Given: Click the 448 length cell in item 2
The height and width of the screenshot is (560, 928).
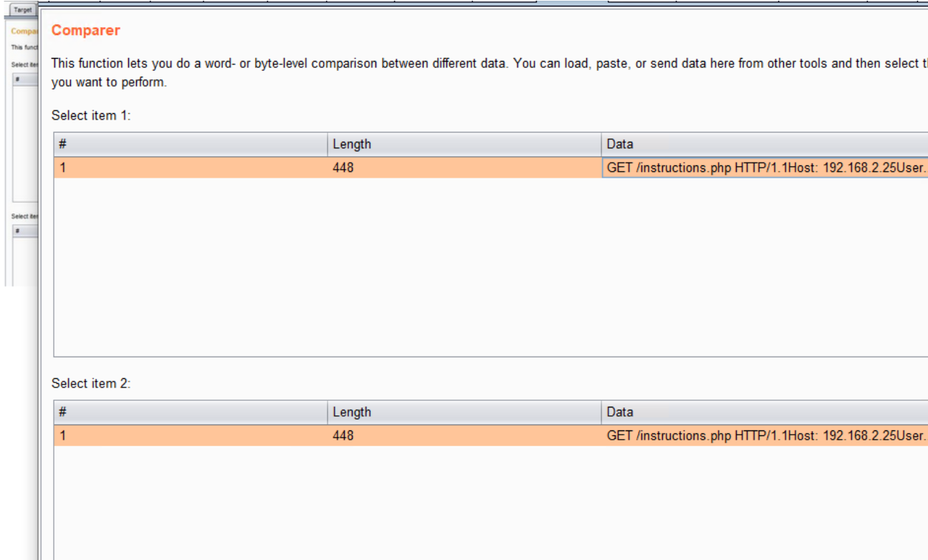Looking at the screenshot, I should click(x=464, y=435).
